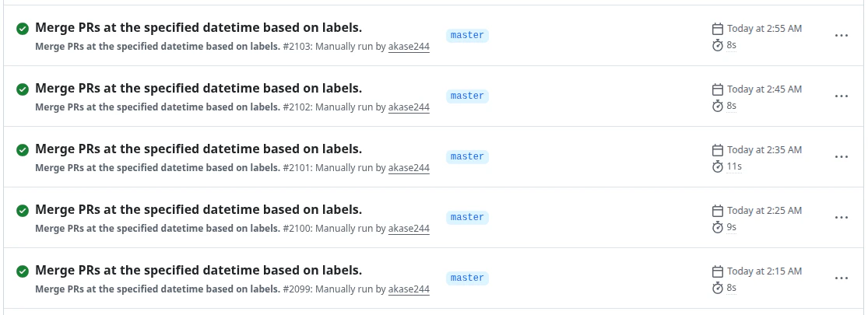Click the green success icon for run #2103
868x315 pixels.
23,28
